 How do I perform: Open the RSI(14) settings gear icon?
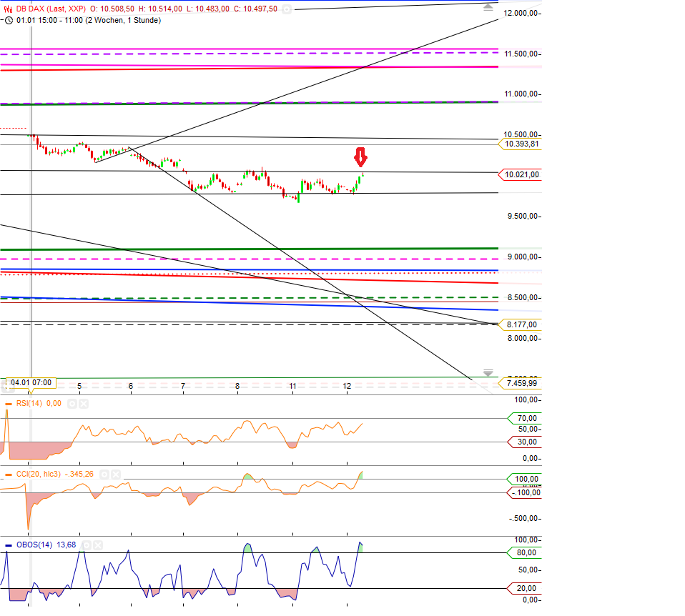(x=72, y=404)
